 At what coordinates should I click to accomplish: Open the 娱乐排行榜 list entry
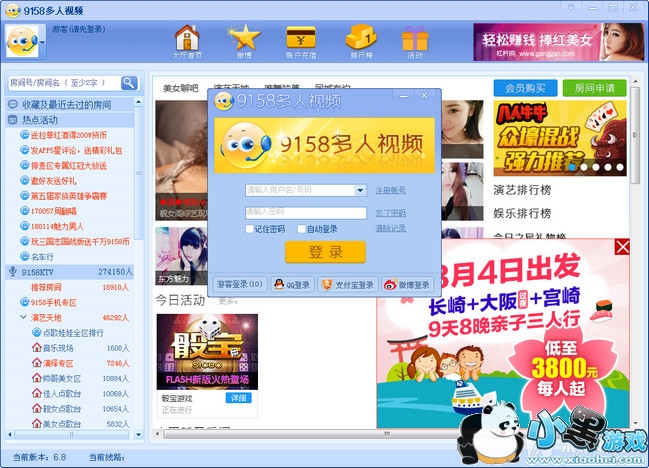(x=522, y=213)
